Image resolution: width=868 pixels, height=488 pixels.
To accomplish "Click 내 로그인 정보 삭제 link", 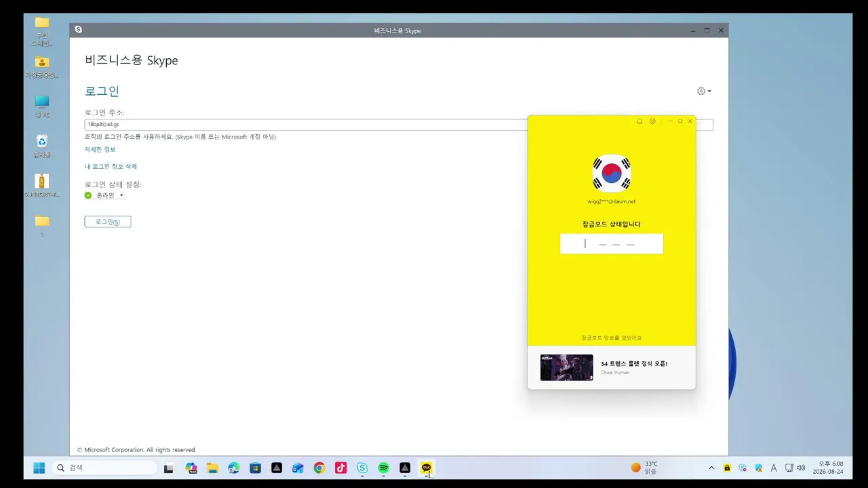I will pos(111,166).
